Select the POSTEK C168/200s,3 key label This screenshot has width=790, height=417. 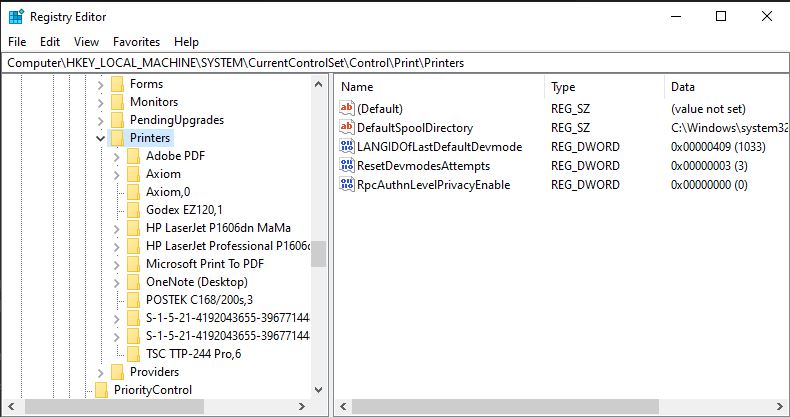tap(200, 300)
